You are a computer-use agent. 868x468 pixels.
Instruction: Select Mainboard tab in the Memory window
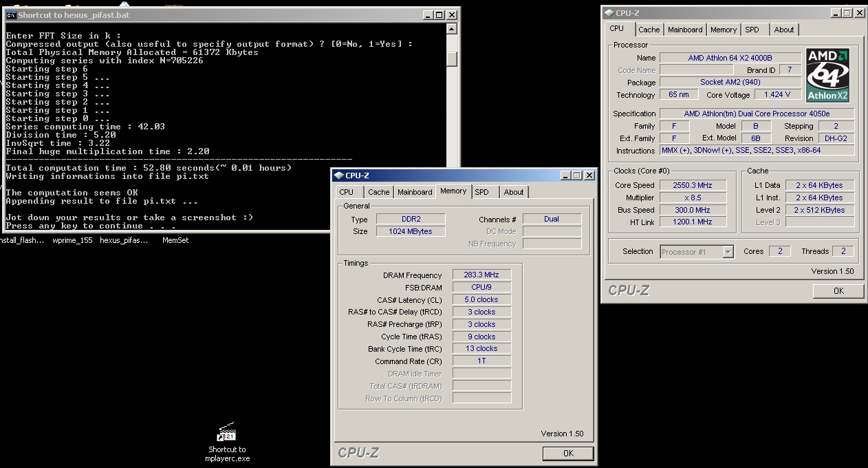click(415, 192)
